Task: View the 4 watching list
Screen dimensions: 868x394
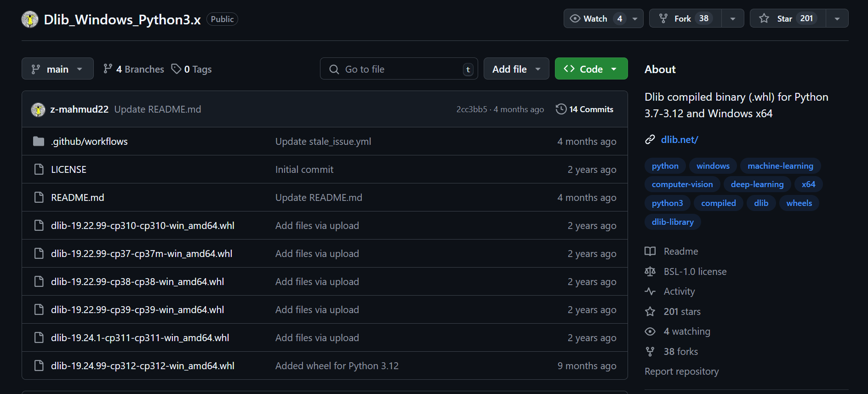Action: click(687, 331)
